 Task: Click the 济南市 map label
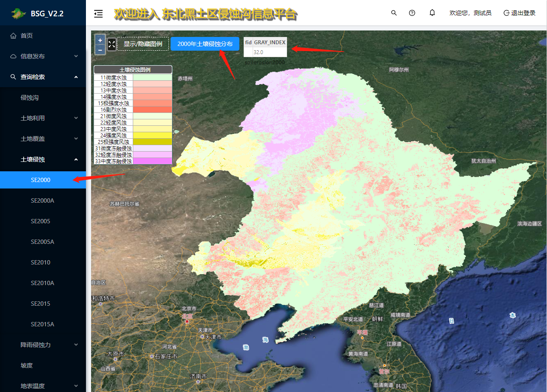click(x=198, y=376)
